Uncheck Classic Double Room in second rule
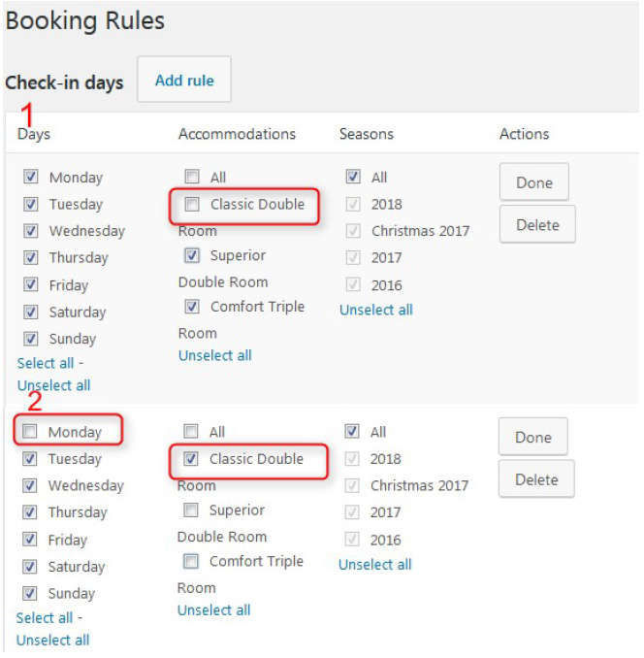The height and width of the screenshot is (658, 644). 191,459
